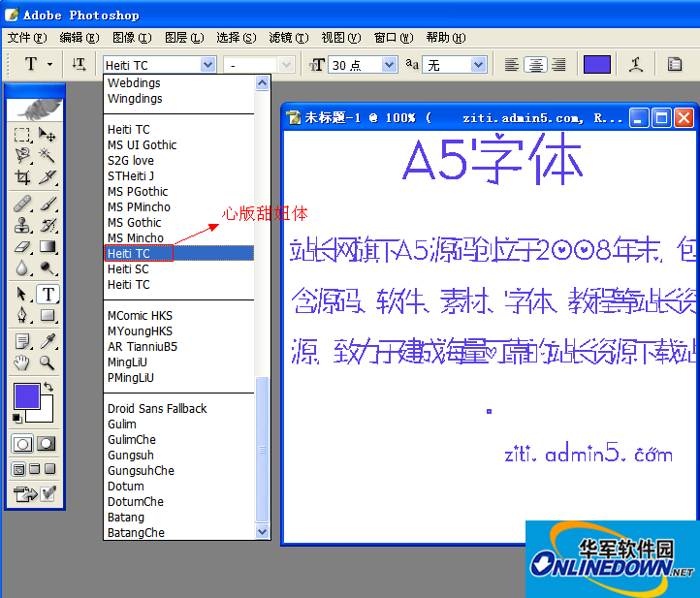The image size is (700, 598).
Task: Choose Wingdings font
Action: click(179, 99)
